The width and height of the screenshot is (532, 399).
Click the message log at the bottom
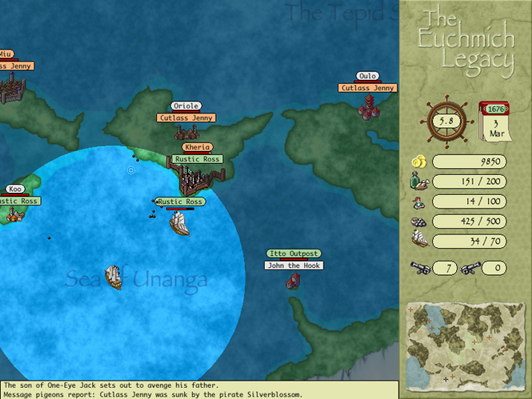[x=199, y=389]
